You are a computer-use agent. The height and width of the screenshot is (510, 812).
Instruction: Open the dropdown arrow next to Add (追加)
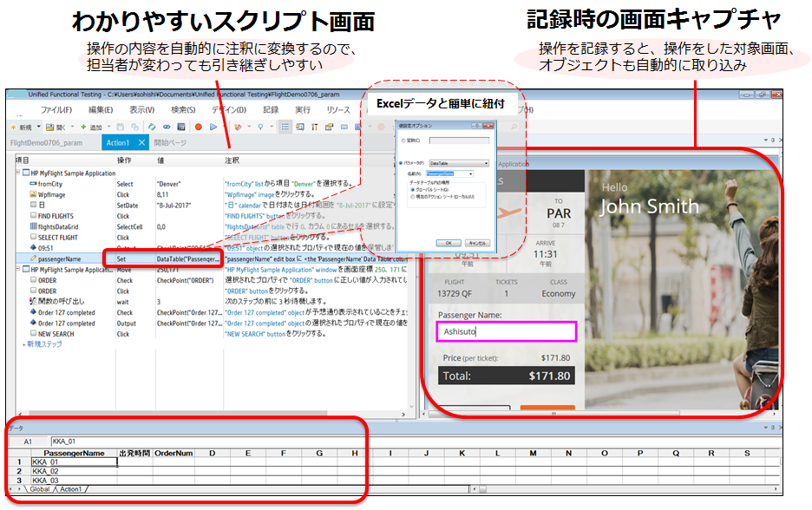(x=108, y=127)
